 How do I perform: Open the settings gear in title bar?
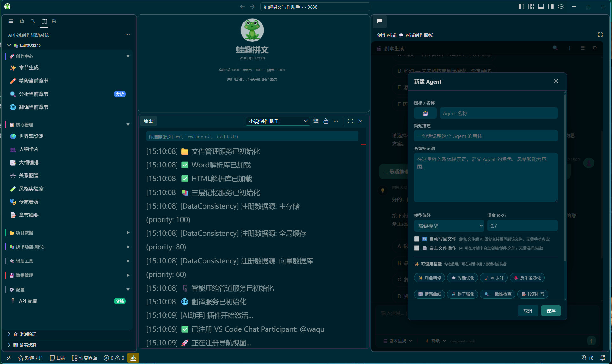pos(561,7)
